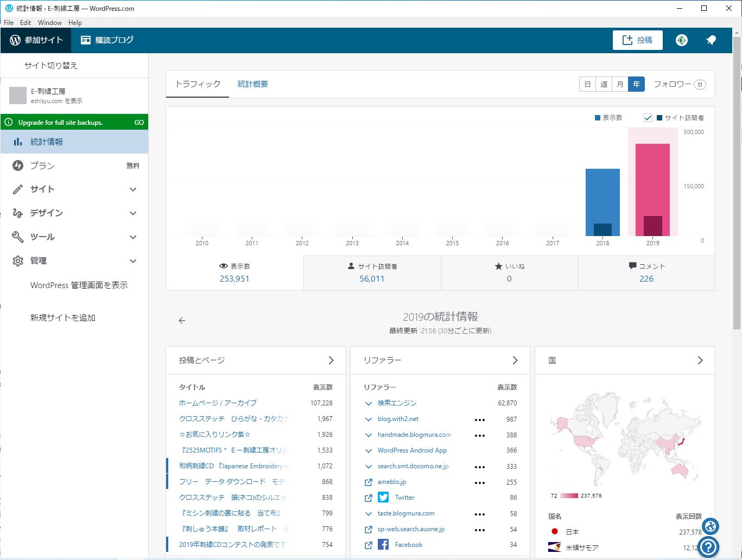Open the フォロワー link
Screen dimensions: 742x560
pos(680,84)
